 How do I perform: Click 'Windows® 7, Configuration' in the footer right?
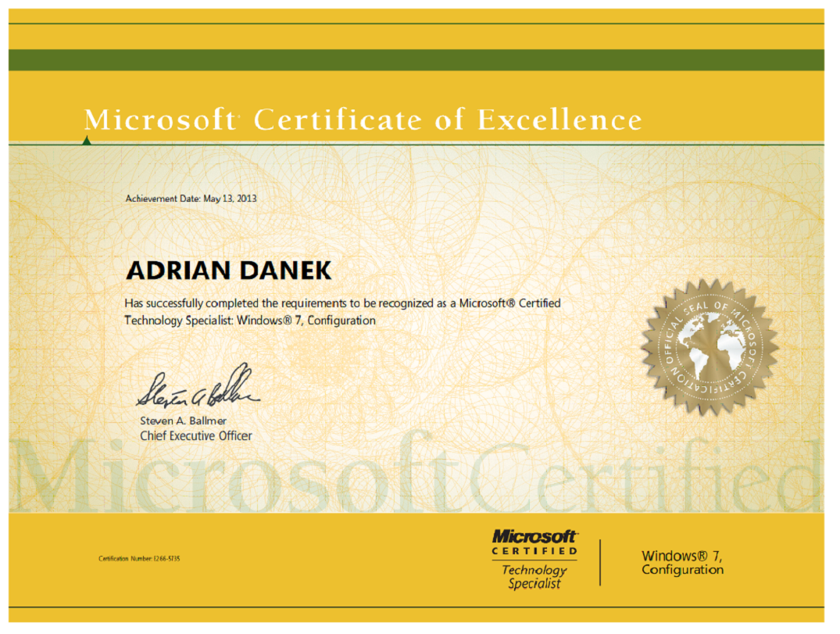(x=682, y=563)
